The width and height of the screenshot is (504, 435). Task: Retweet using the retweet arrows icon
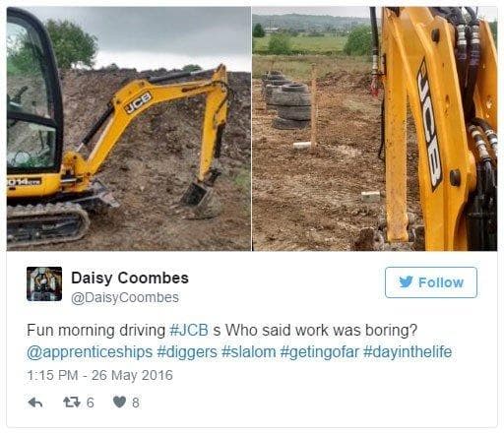point(72,403)
